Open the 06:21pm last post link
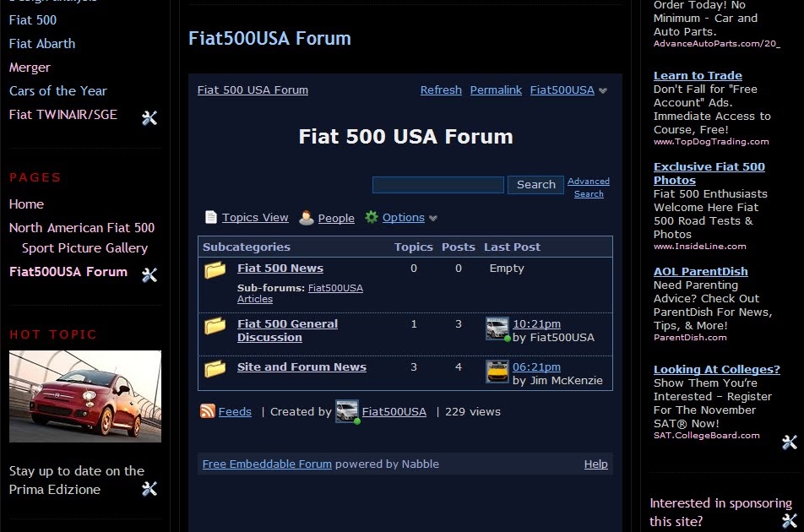The height and width of the screenshot is (532, 804). click(536, 367)
